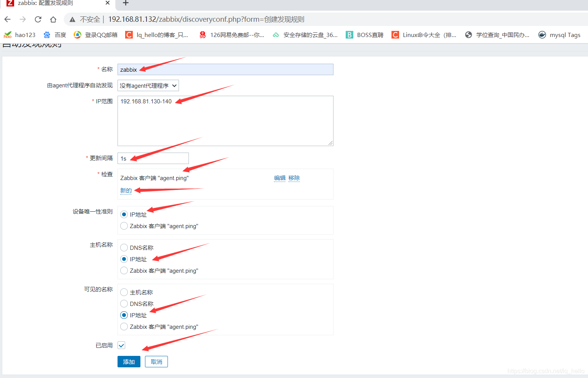Select agent.ping under 主机名称
Image resolution: width=588 pixels, height=378 pixels.
tap(124, 270)
